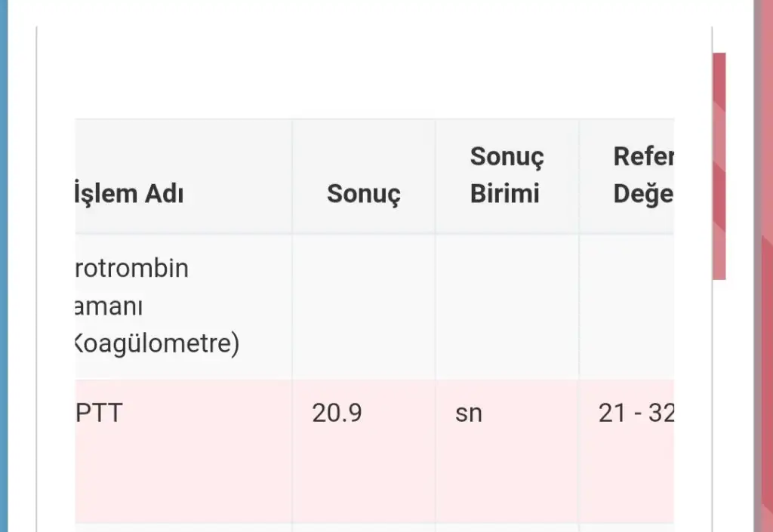
Task: Click the blank white area above the table header
Action: (374, 72)
